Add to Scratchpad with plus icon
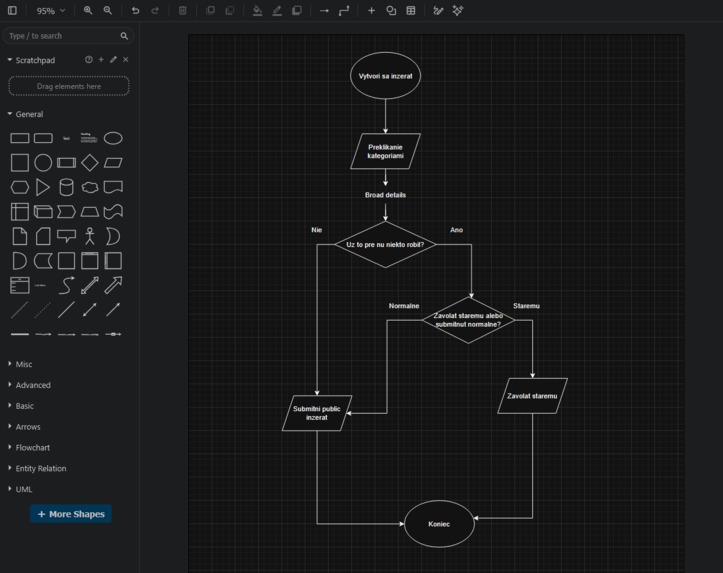 [x=101, y=59]
